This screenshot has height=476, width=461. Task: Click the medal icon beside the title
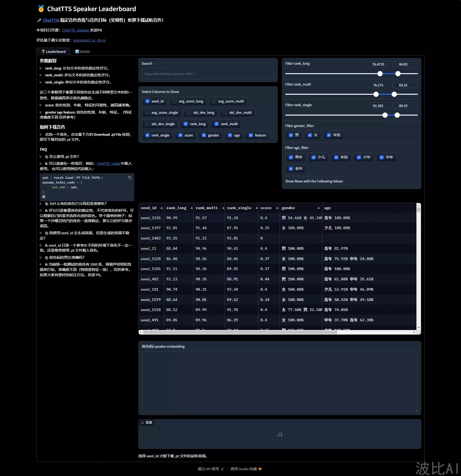(x=41, y=9)
